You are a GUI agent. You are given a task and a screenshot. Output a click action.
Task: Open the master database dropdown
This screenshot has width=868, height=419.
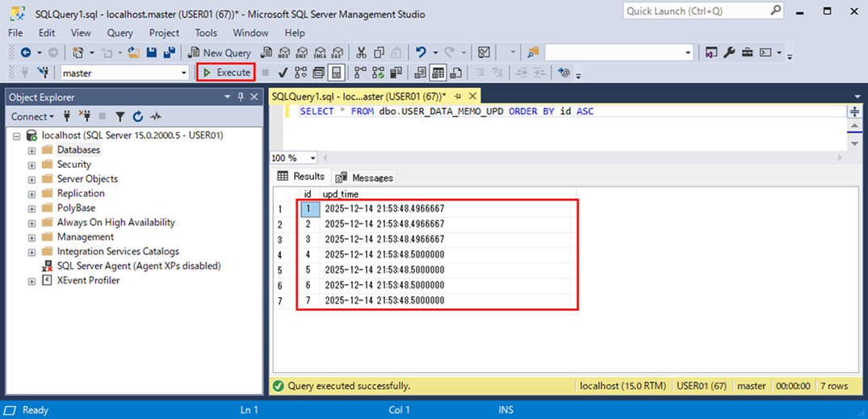pos(184,73)
